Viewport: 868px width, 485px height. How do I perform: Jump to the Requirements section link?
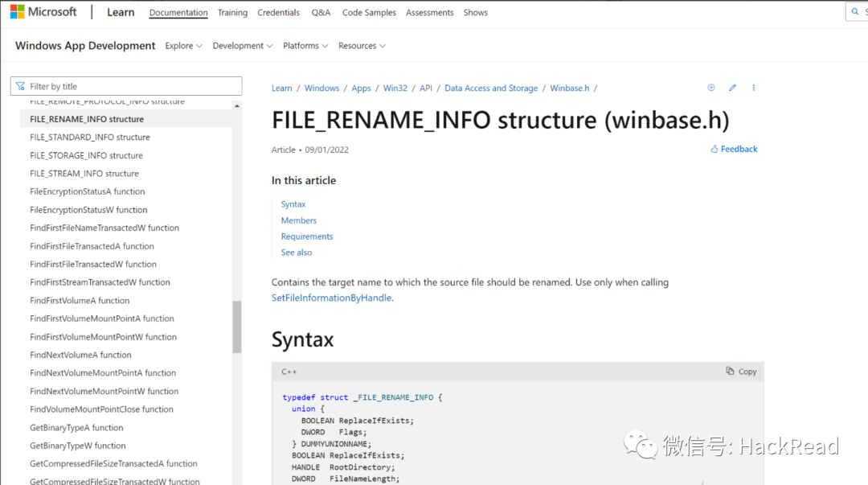[x=307, y=236]
